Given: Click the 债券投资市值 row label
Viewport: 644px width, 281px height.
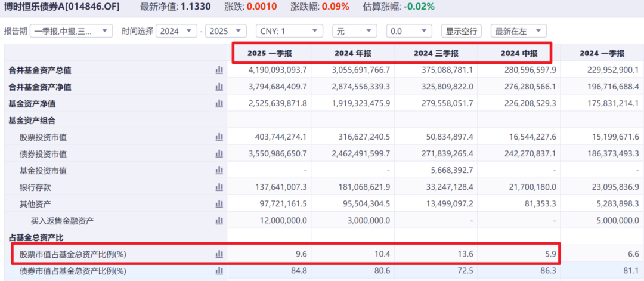Looking at the screenshot, I should [x=43, y=154].
